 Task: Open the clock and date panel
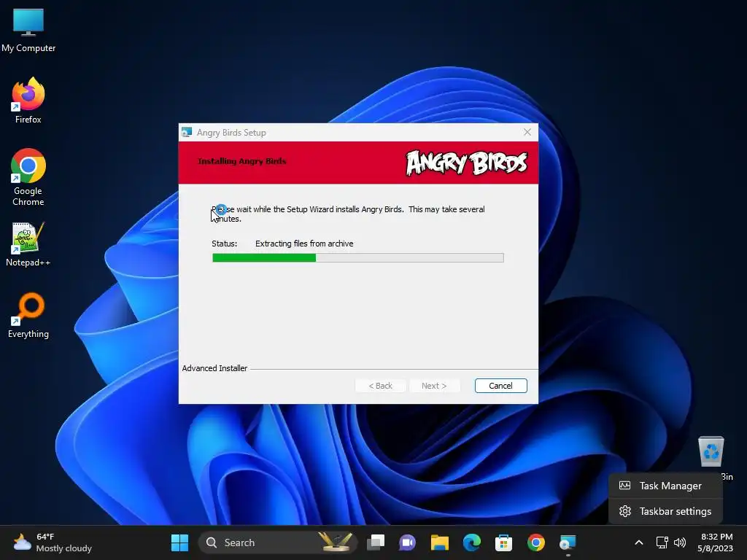716,542
